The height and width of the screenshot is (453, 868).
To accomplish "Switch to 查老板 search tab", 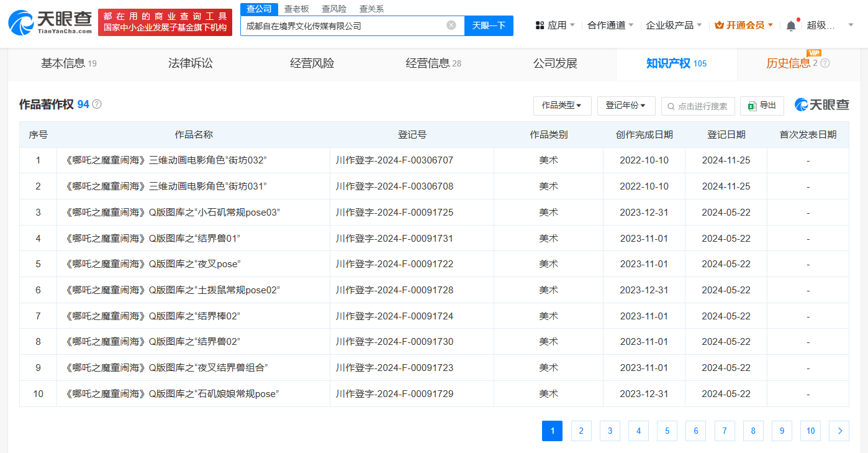I will [296, 9].
